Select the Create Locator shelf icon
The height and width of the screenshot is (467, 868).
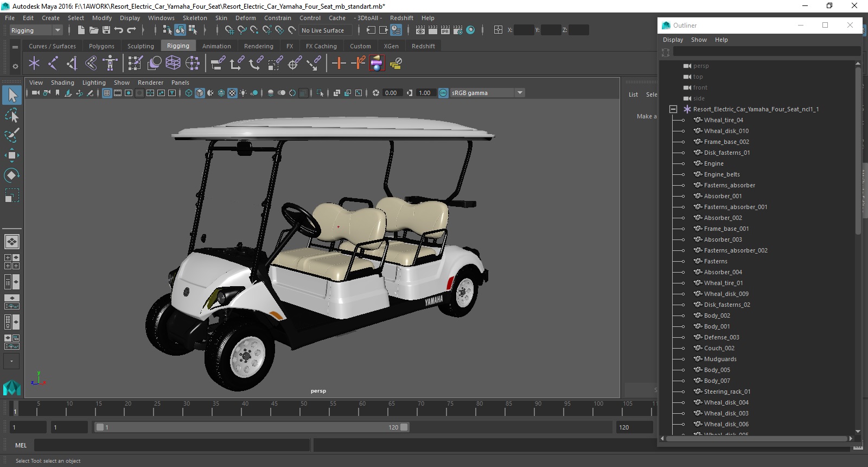34,64
